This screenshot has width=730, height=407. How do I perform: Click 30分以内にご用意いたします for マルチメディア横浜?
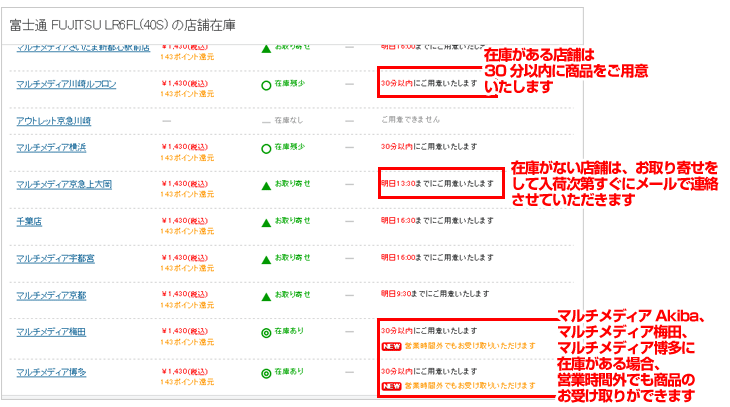coord(429,147)
